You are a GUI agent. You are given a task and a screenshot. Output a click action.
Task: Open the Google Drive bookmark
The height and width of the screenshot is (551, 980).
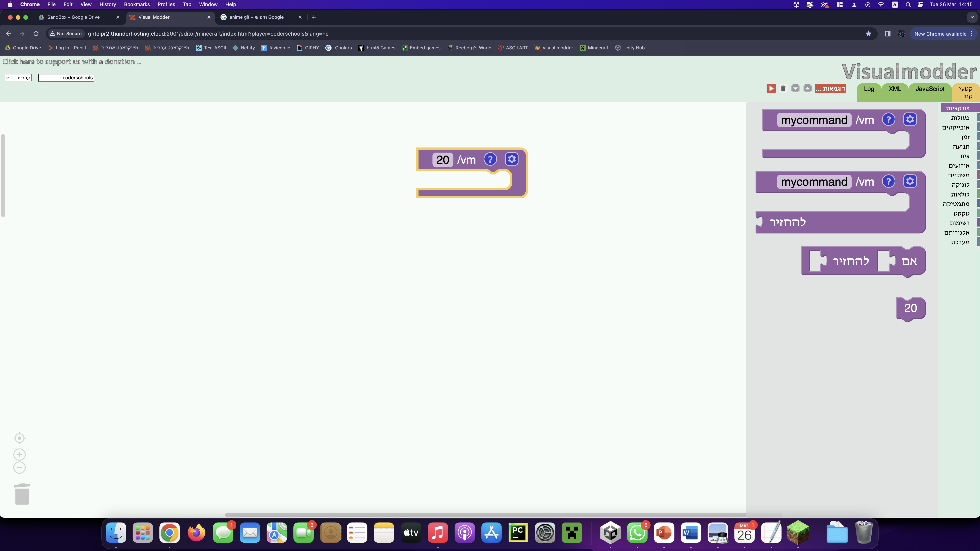(23, 47)
